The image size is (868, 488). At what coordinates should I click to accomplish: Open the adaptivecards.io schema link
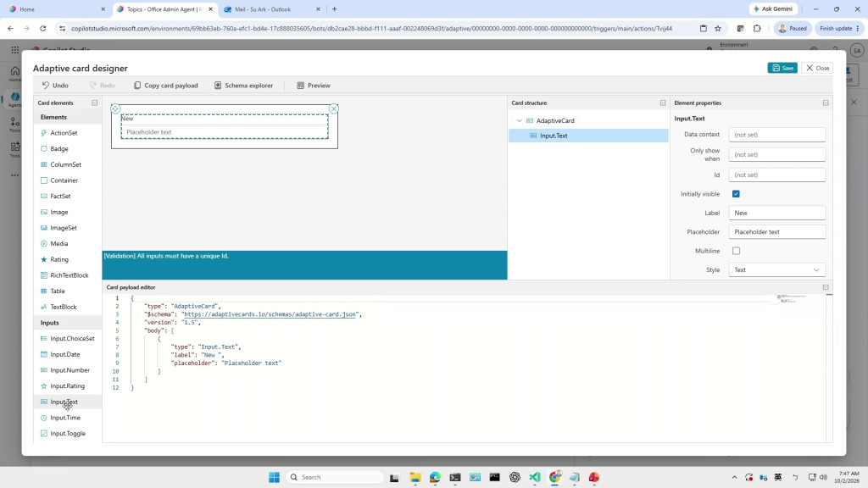tap(270, 314)
